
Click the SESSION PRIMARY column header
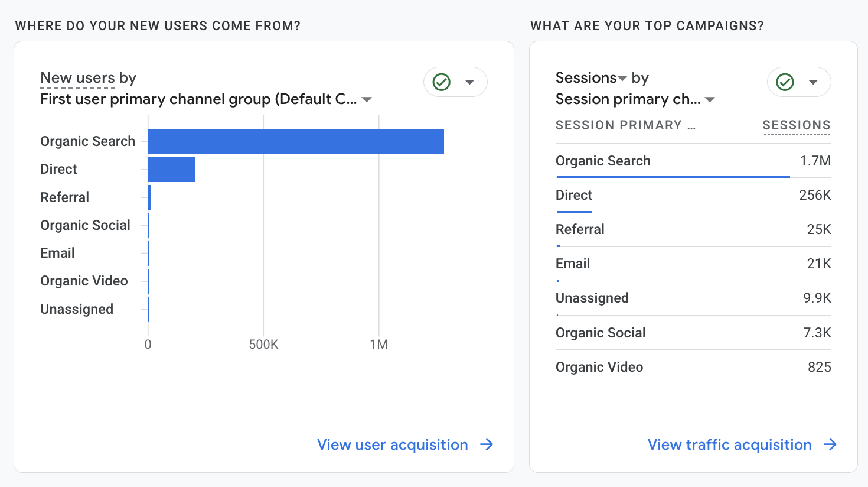pyautogui.click(x=626, y=125)
